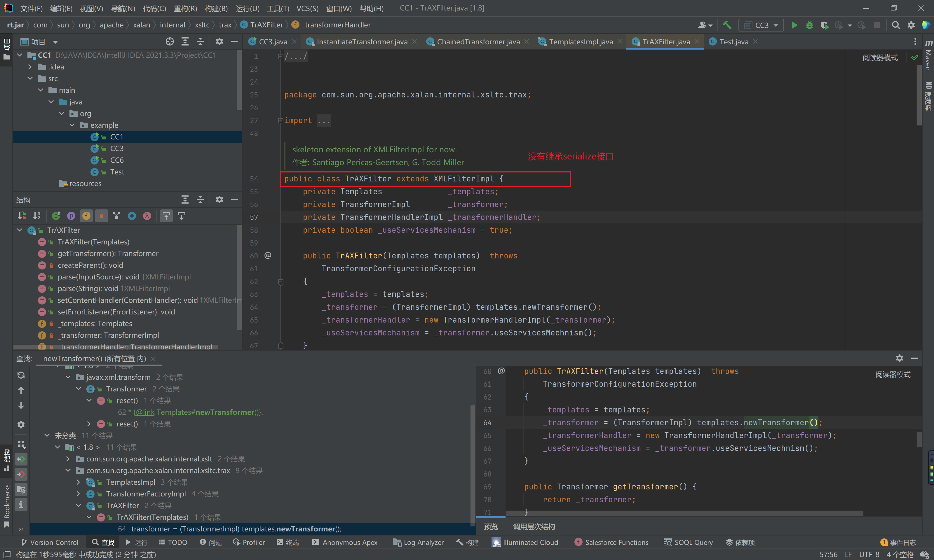The width and height of the screenshot is (934, 560).
Task: Expand TransformerFactoryImpl search results
Action: click(x=78, y=494)
